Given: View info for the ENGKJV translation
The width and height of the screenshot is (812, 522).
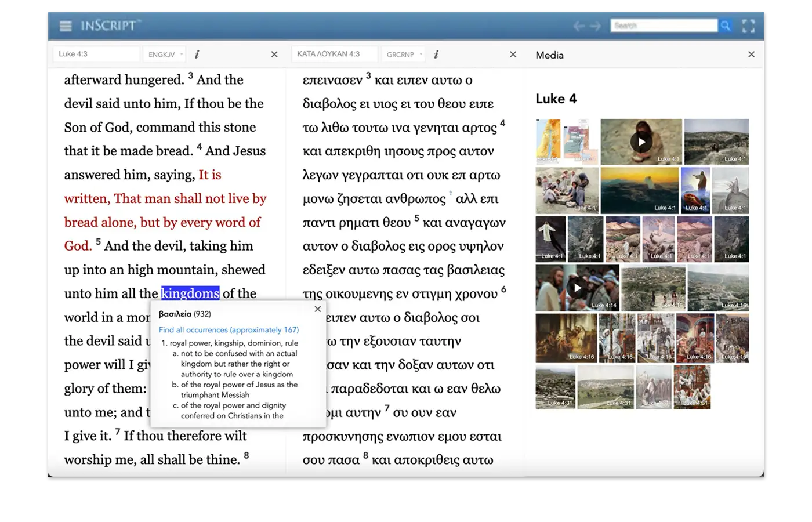Looking at the screenshot, I should click(x=197, y=54).
